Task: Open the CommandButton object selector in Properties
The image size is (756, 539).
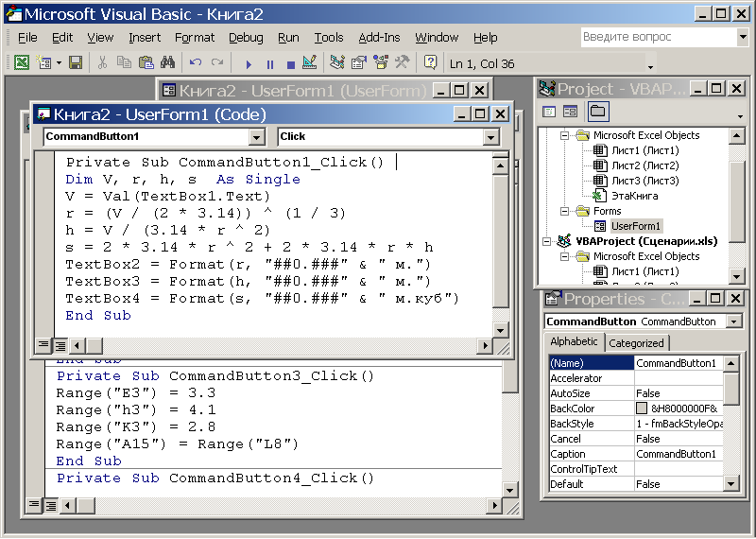Action: (734, 322)
